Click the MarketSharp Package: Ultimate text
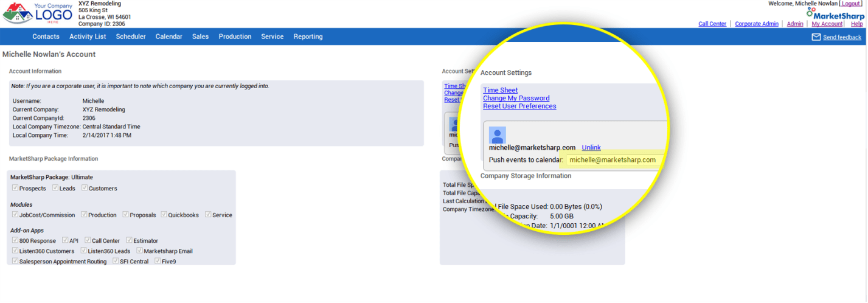 pyautogui.click(x=52, y=177)
